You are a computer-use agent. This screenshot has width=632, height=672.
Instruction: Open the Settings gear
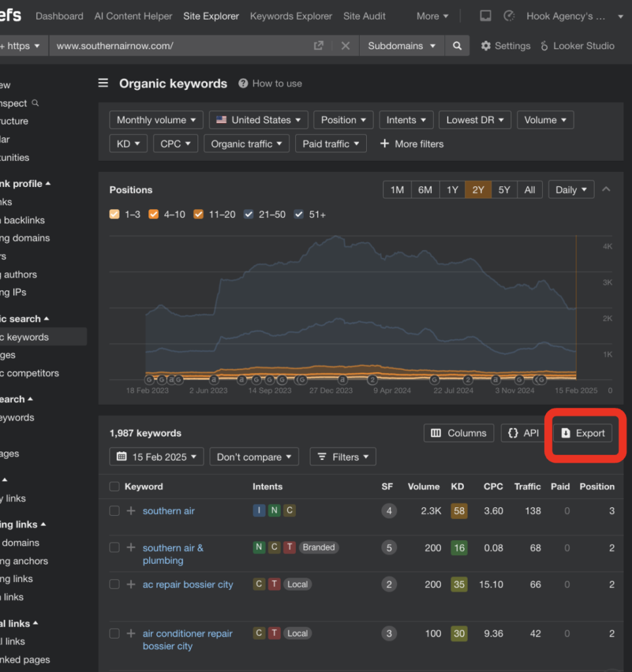point(505,46)
